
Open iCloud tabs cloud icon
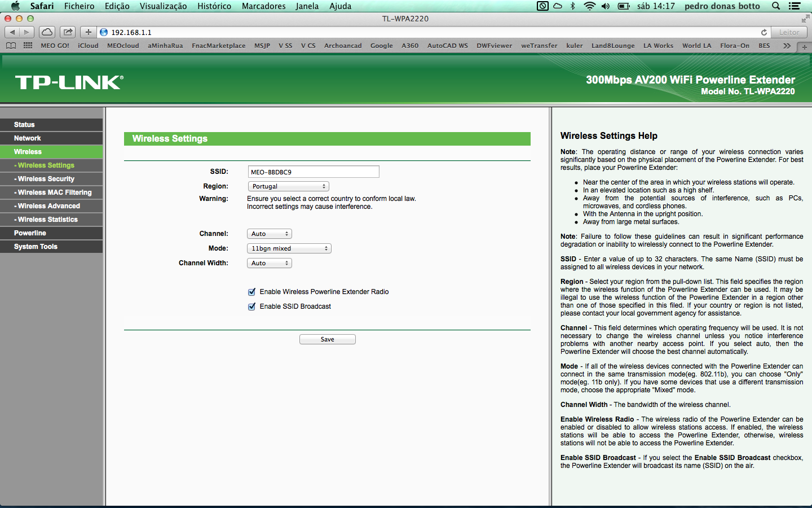pyautogui.click(x=47, y=32)
